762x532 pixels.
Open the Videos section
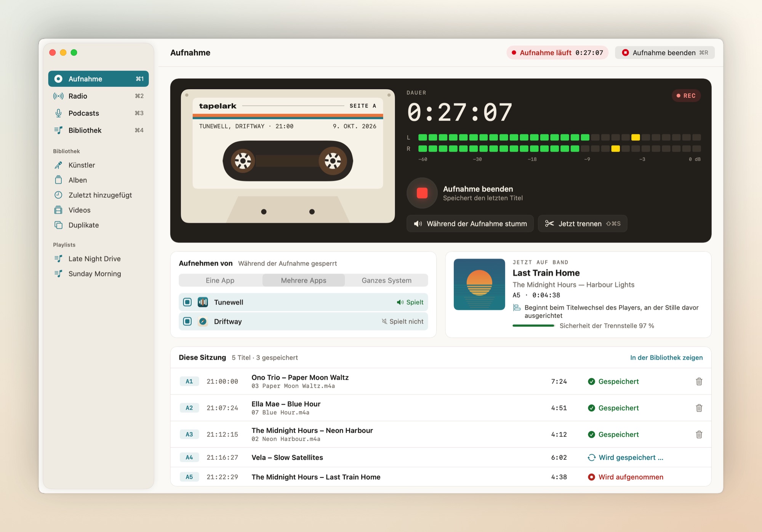tap(98, 210)
